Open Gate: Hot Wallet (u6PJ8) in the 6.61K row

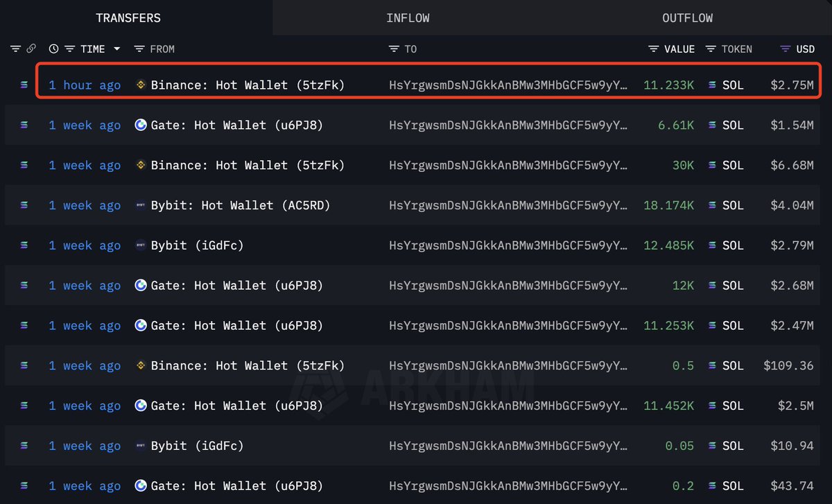(x=236, y=125)
